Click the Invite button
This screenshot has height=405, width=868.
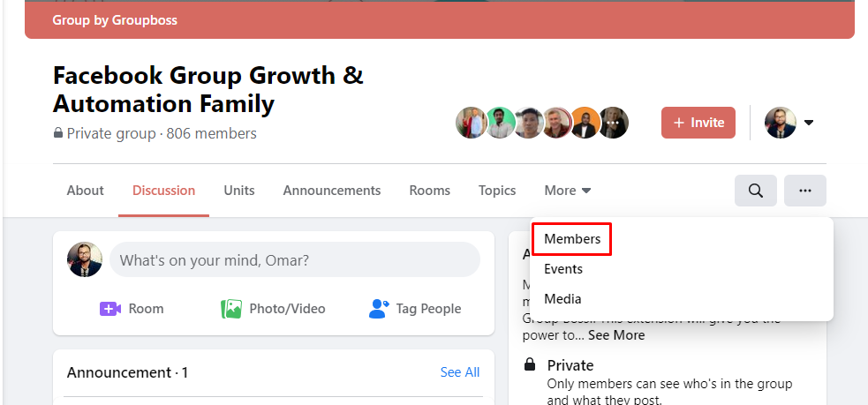[x=698, y=123]
